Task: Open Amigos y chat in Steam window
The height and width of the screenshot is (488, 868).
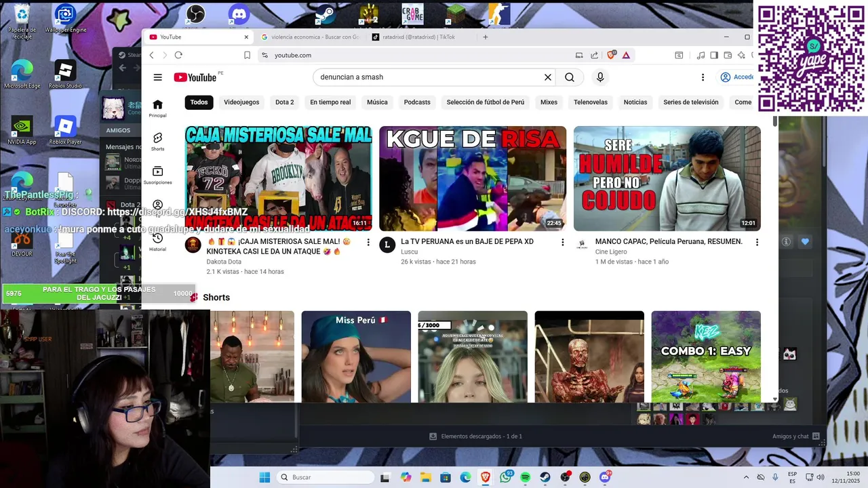Action: point(795,436)
